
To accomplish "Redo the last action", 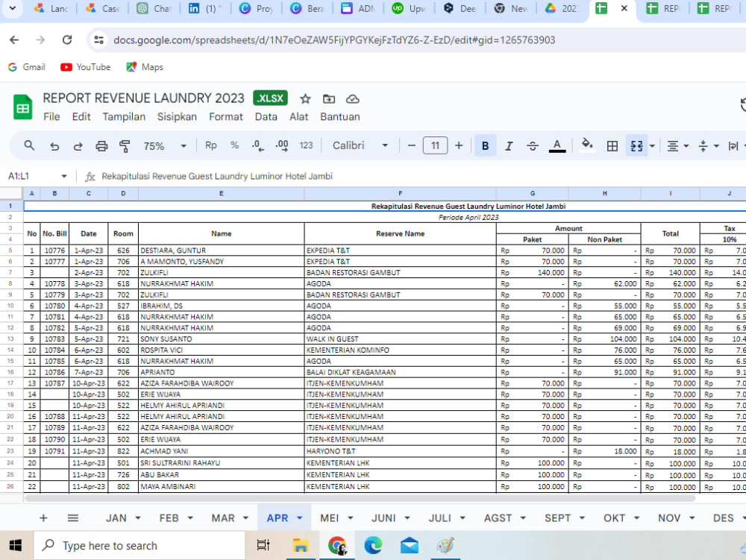I will point(78,146).
